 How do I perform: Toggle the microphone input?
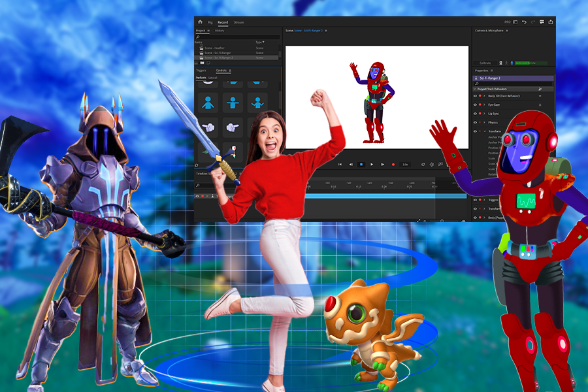click(x=512, y=63)
